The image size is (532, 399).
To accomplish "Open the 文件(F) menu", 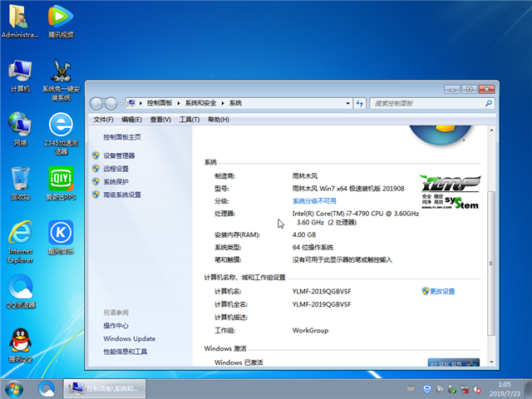I will click(103, 120).
